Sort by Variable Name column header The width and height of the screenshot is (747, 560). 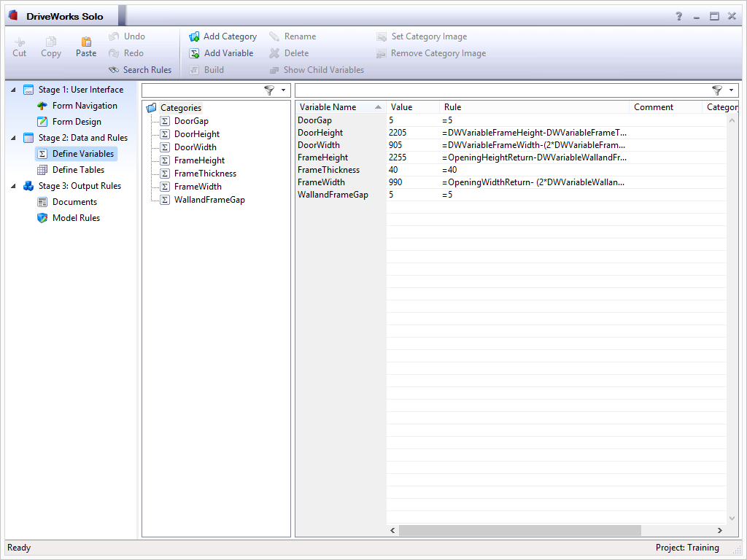341,107
